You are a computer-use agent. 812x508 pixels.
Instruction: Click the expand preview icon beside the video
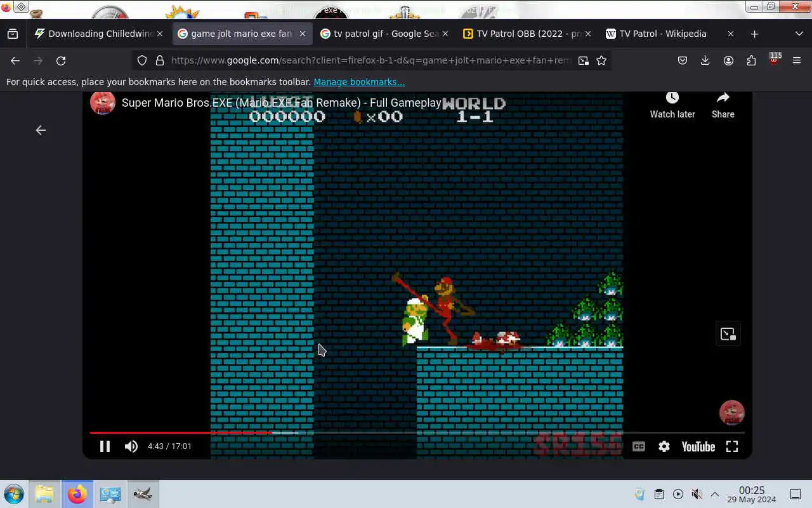click(728, 334)
